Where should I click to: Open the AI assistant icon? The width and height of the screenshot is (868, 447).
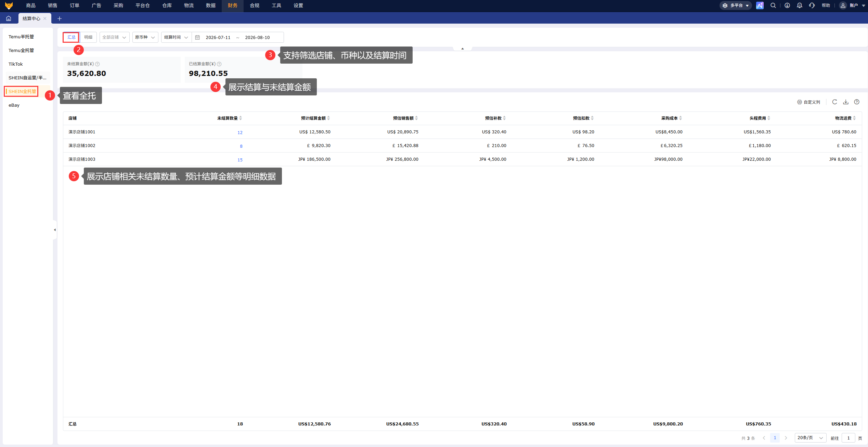click(760, 5)
